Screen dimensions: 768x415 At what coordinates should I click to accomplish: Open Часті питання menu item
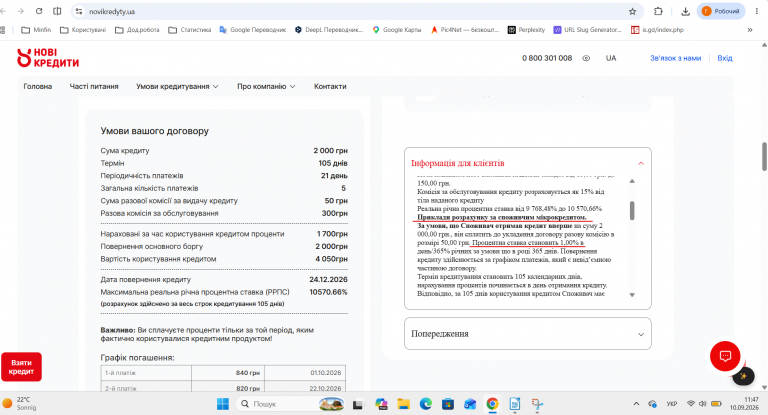pos(94,86)
